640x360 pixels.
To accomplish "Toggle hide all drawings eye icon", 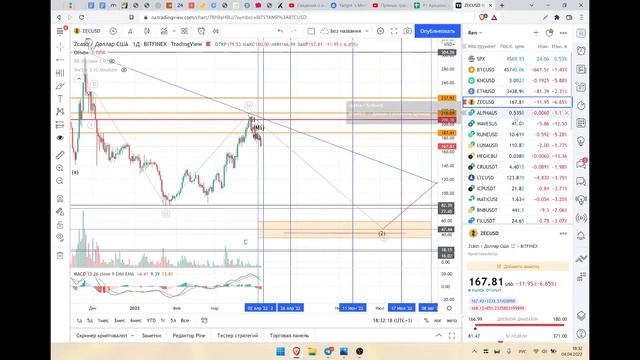I will click(x=60, y=237).
